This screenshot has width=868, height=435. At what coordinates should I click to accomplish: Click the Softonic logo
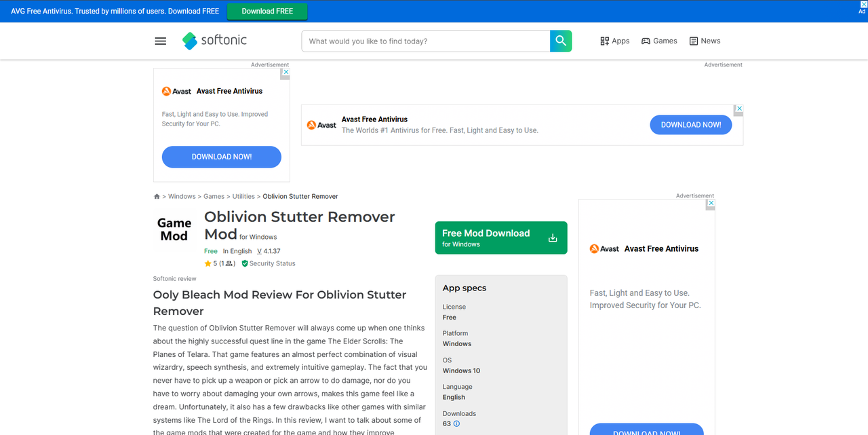pos(214,41)
